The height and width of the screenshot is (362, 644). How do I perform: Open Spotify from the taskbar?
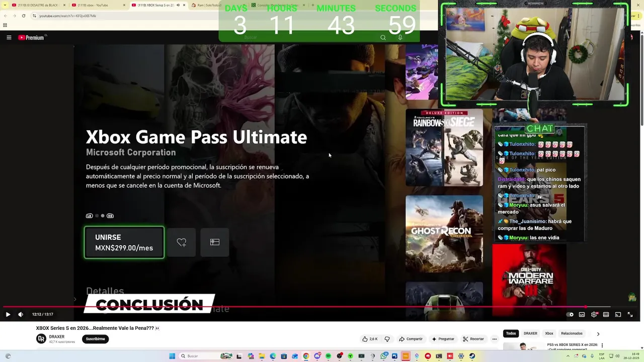[328, 356]
